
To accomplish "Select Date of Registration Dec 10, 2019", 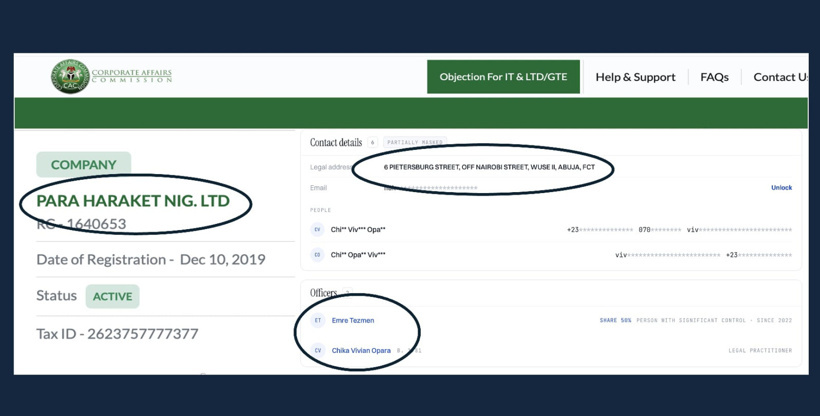I will click(151, 260).
